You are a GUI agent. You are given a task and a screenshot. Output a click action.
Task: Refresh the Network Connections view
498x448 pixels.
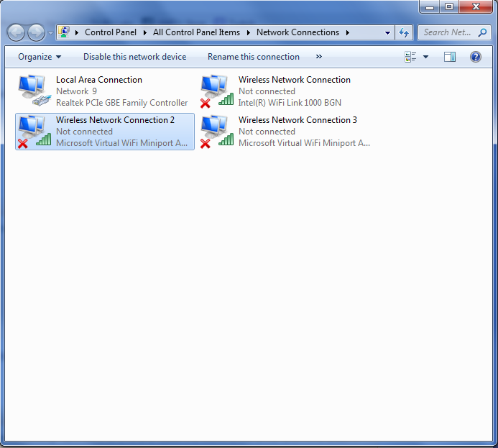tap(404, 32)
